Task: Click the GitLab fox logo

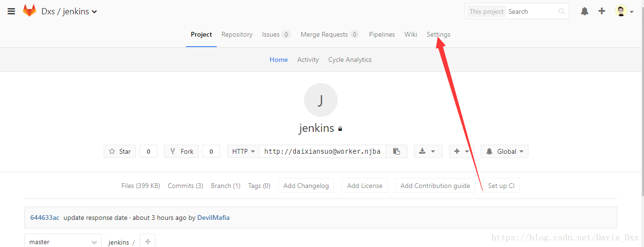Action: click(29, 11)
